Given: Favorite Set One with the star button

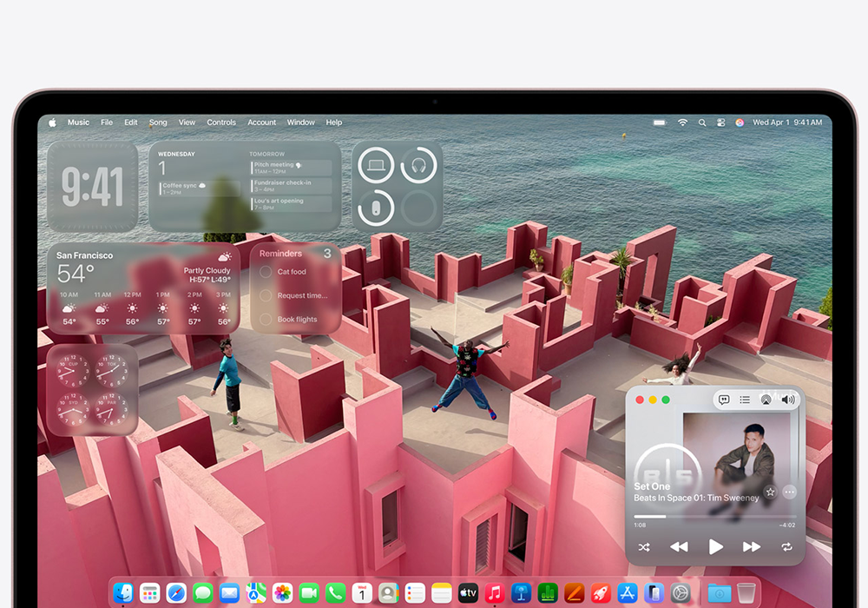Looking at the screenshot, I should pos(770,492).
